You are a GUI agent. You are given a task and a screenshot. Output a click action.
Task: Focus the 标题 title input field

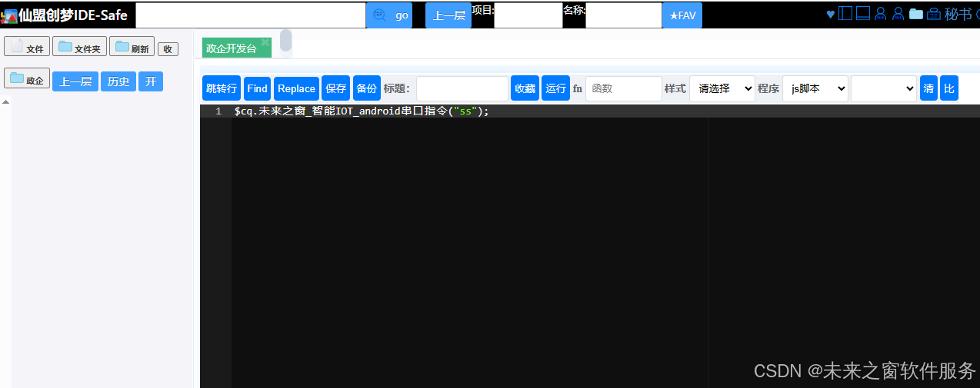pyautogui.click(x=462, y=88)
